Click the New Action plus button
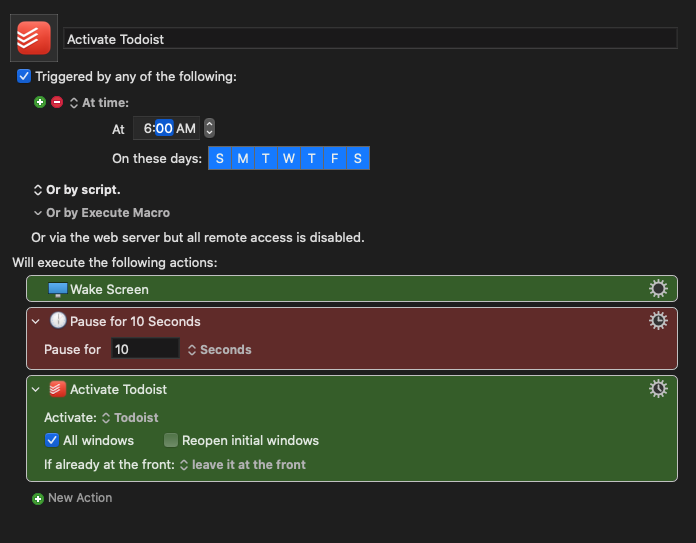 (38, 499)
